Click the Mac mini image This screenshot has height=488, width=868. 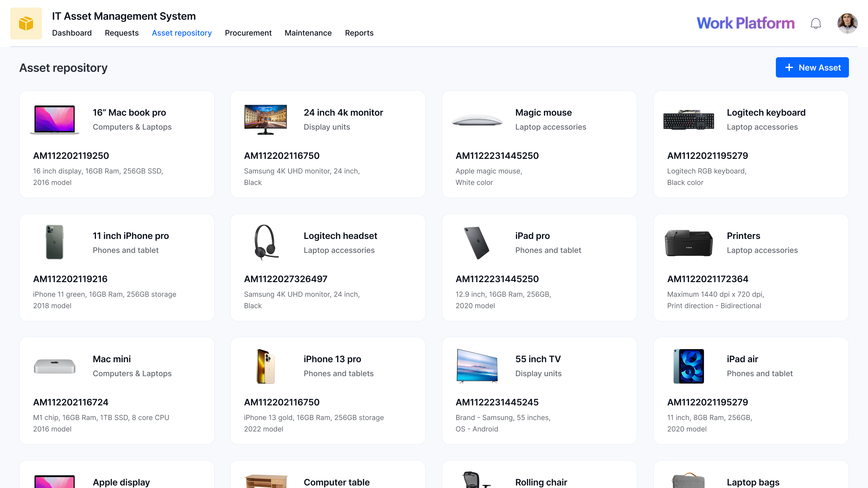55,366
